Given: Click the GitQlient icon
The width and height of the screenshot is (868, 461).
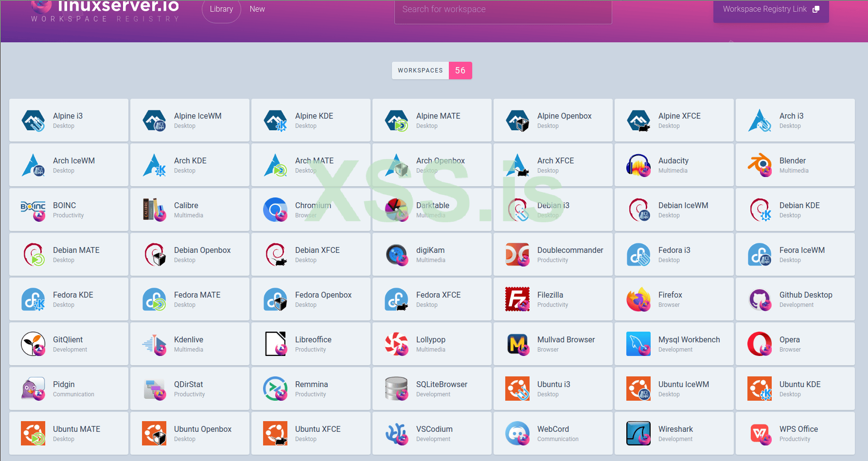Looking at the screenshot, I should click(x=34, y=344).
